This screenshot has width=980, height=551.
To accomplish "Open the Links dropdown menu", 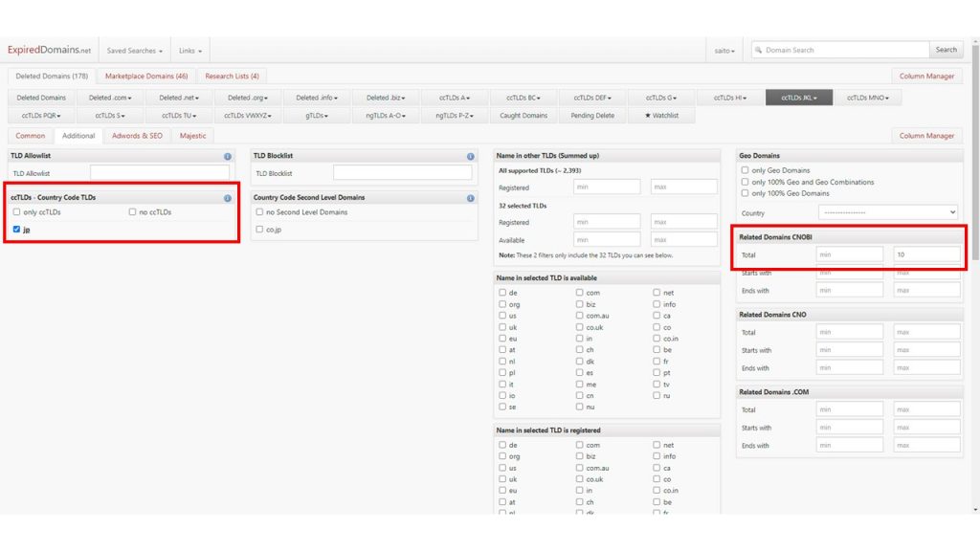I will (x=190, y=51).
